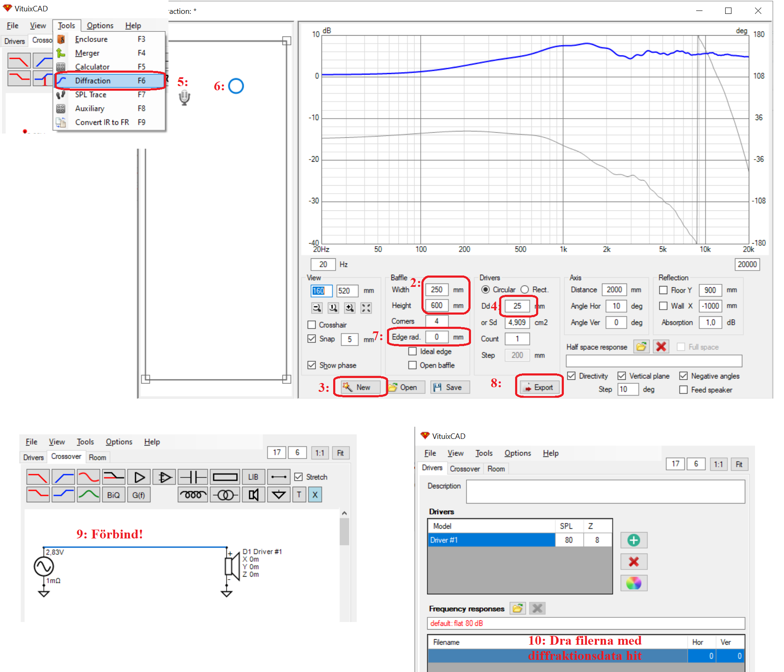Add a new driver with green plus
784x672 pixels.
coord(634,540)
